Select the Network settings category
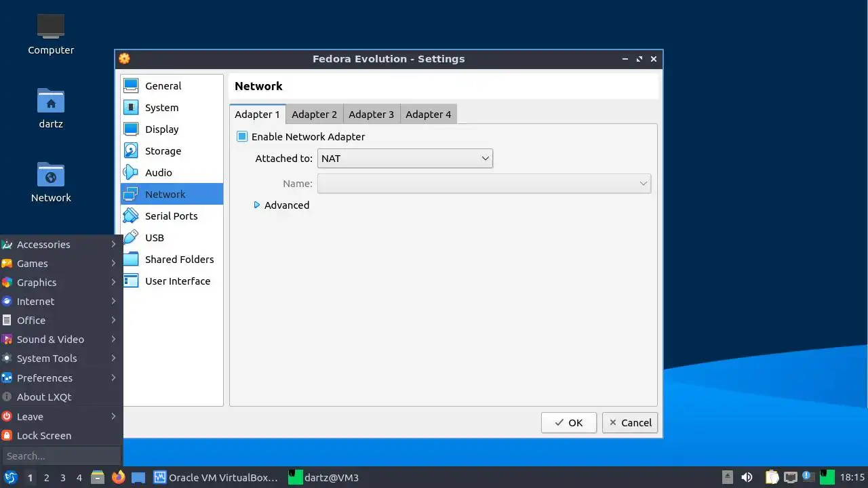This screenshot has width=868, height=488. 172,195
